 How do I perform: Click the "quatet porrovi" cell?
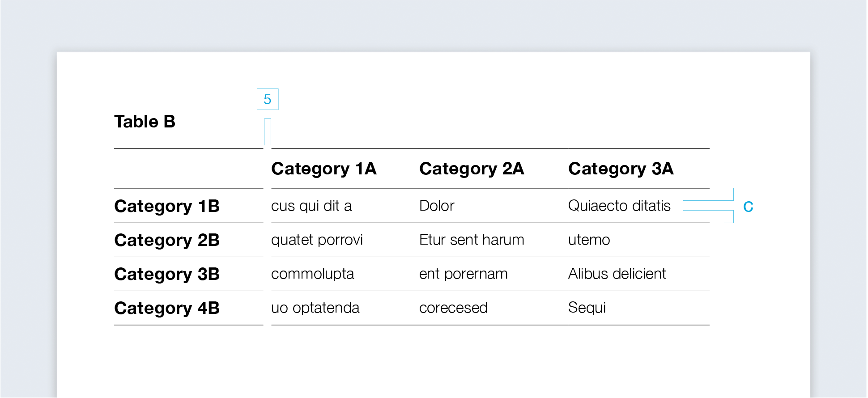coord(317,240)
